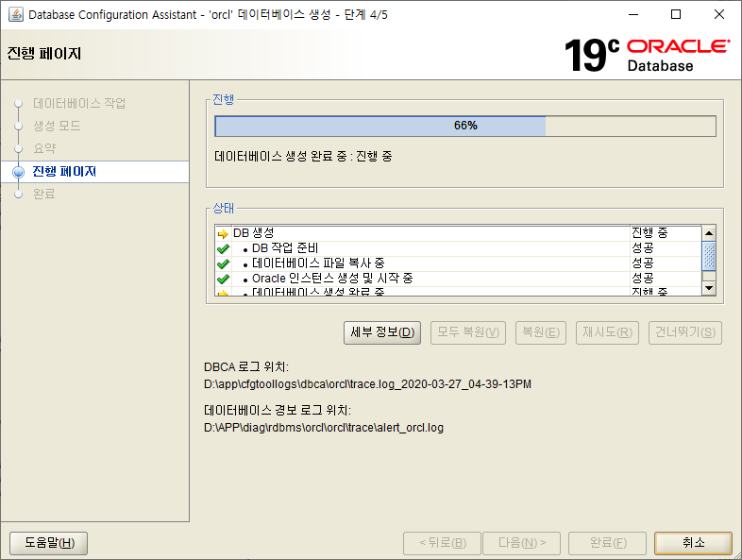Click the 다음(N) > next button
Image resolution: width=742 pixels, height=560 pixels.
click(522, 542)
